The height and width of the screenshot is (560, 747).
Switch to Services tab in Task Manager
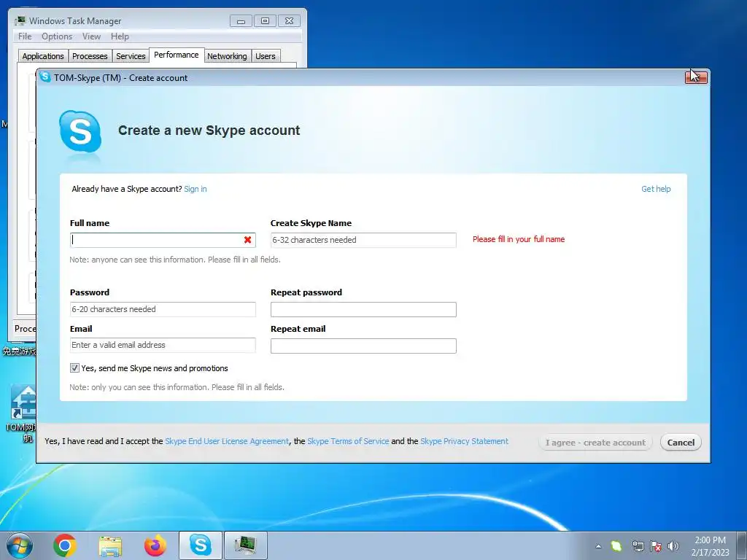[x=131, y=56]
